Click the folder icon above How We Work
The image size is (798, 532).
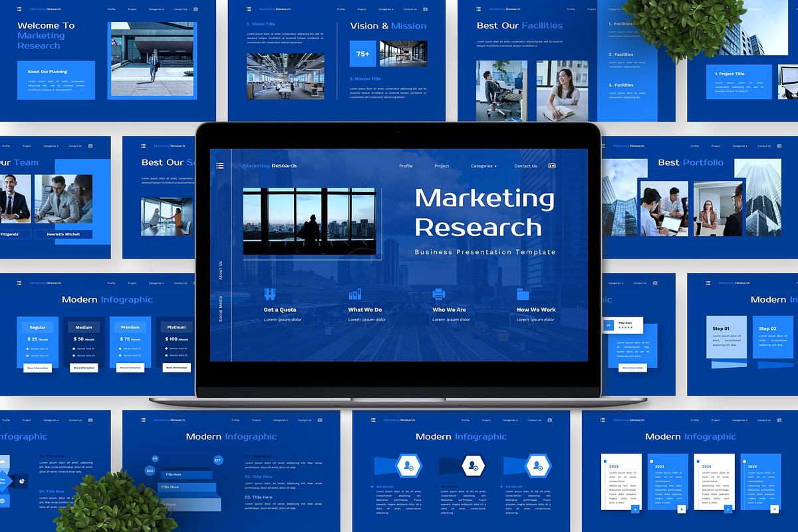tap(523, 294)
